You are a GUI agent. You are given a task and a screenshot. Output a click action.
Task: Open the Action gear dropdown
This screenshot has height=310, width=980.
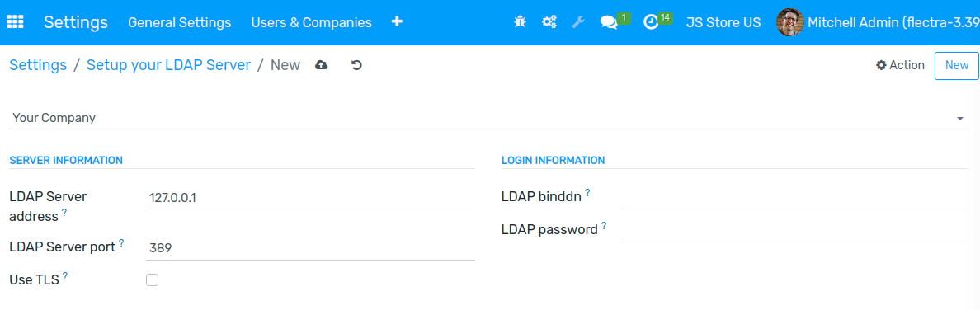[900, 65]
